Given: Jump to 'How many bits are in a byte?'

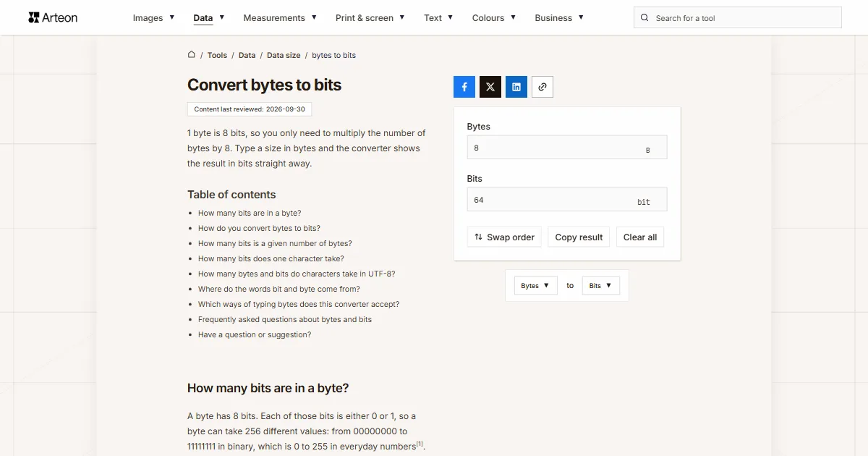Looking at the screenshot, I should pos(250,214).
